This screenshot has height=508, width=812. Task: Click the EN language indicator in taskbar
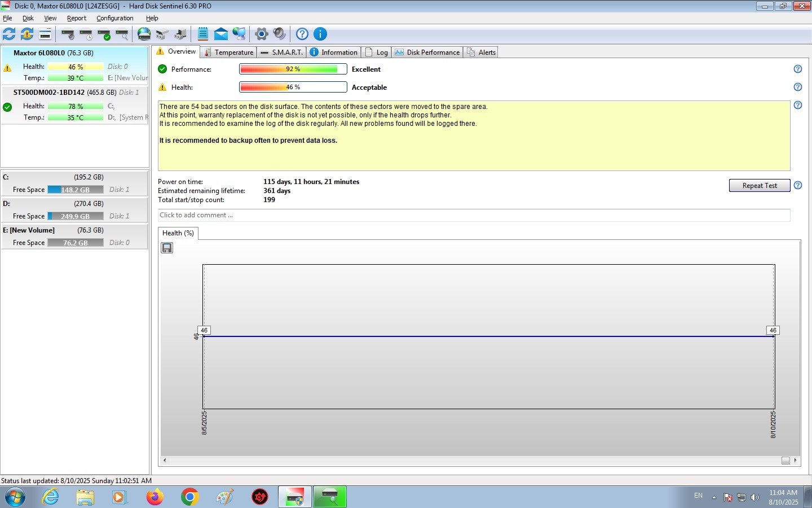[x=698, y=496]
